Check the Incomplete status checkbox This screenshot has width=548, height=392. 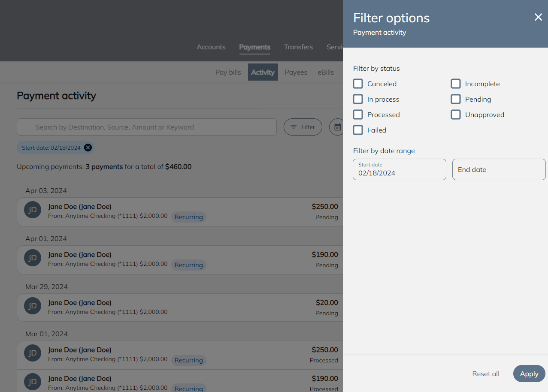click(456, 84)
